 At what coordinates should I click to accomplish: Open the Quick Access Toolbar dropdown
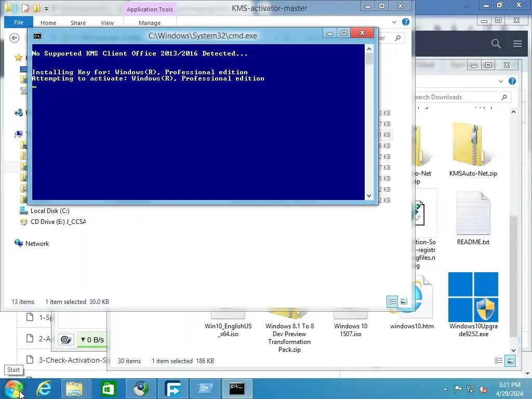click(46, 8)
